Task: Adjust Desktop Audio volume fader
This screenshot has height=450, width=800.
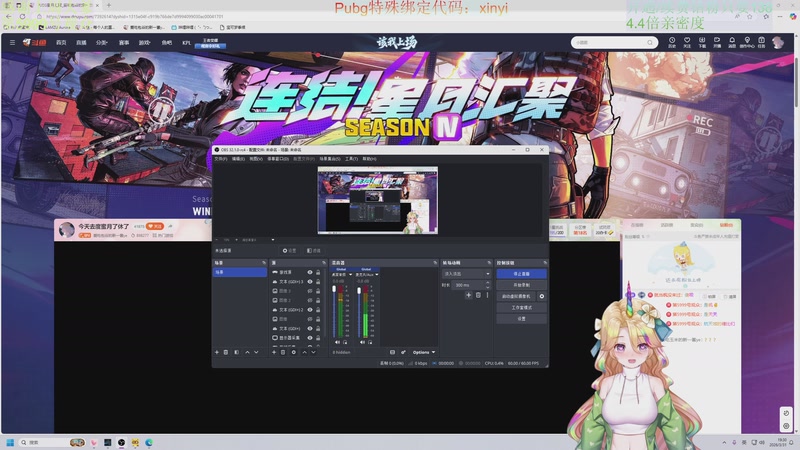Action: 335,289
